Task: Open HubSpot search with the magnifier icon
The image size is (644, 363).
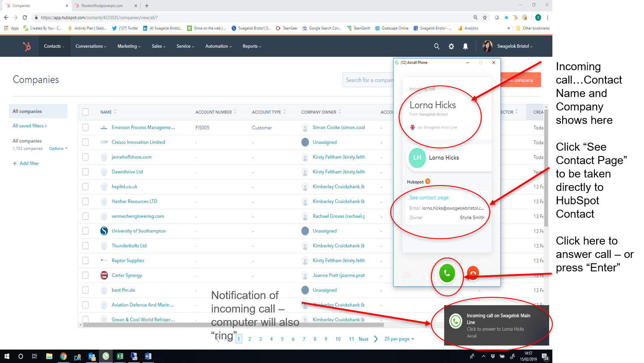Action: coord(437,46)
